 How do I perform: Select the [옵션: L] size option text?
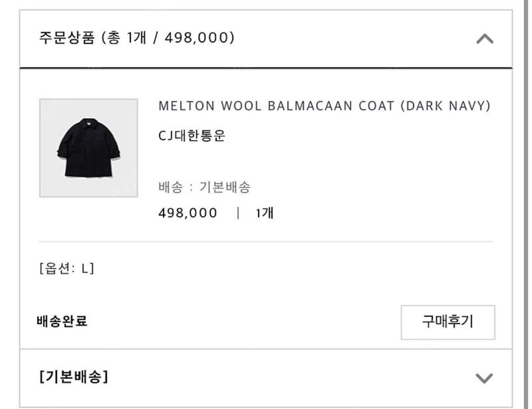[67, 268]
